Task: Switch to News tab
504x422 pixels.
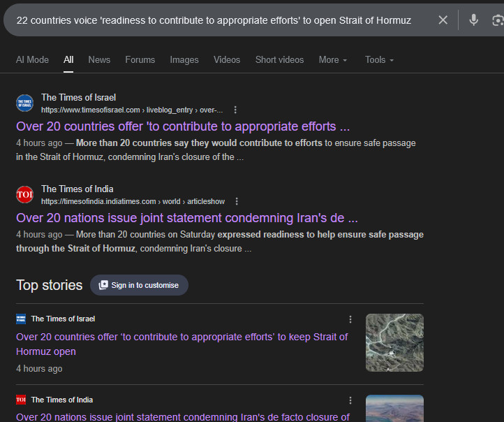Action: [99, 60]
